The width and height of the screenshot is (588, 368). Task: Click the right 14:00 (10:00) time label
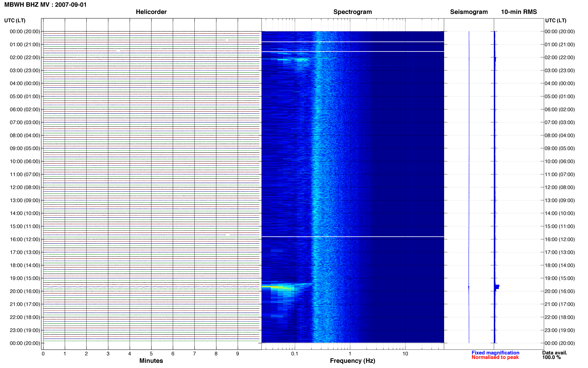point(560,213)
